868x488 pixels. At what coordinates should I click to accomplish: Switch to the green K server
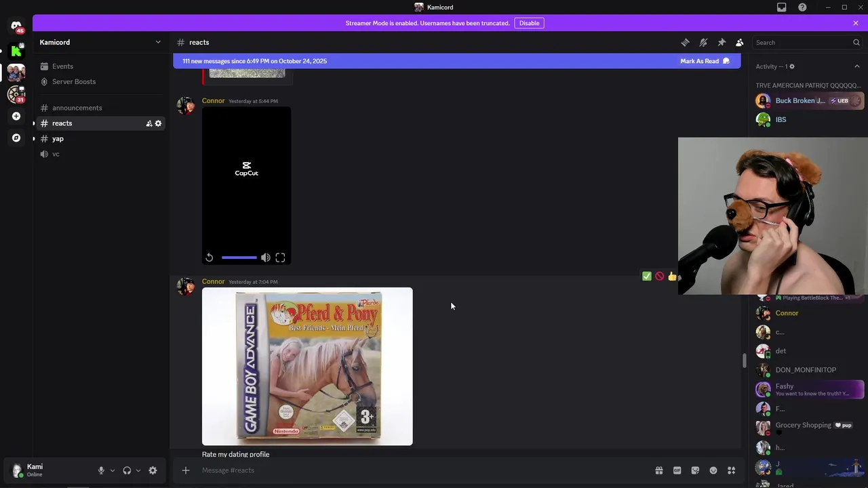point(16,50)
